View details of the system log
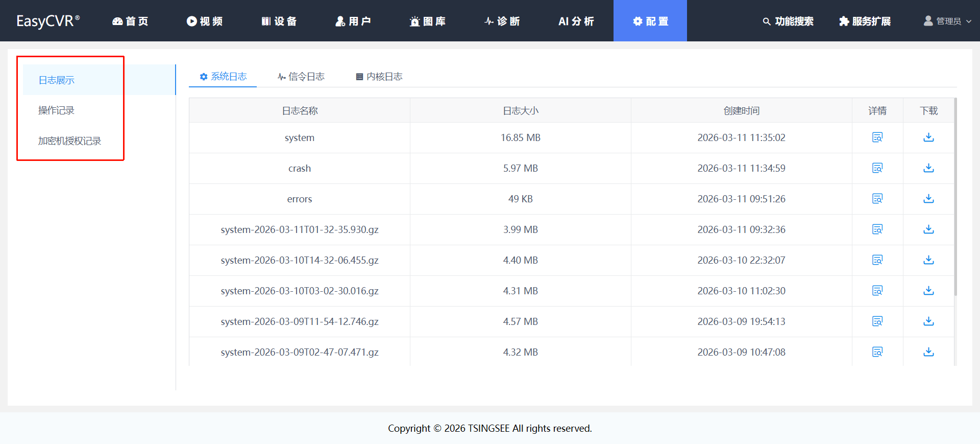The height and width of the screenshot is (444, 980). [x=877, y=137]
